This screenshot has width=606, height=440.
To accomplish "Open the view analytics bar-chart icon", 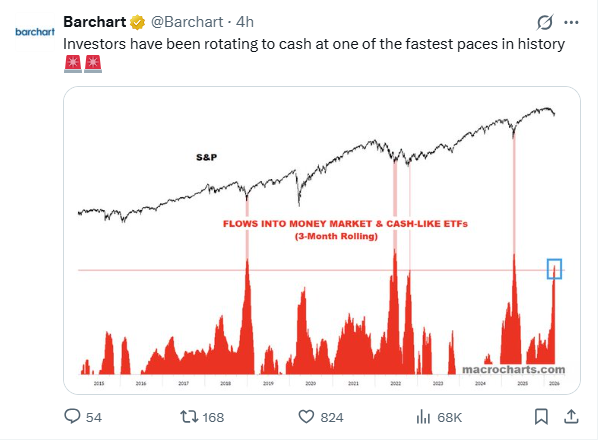I will 423,416.
